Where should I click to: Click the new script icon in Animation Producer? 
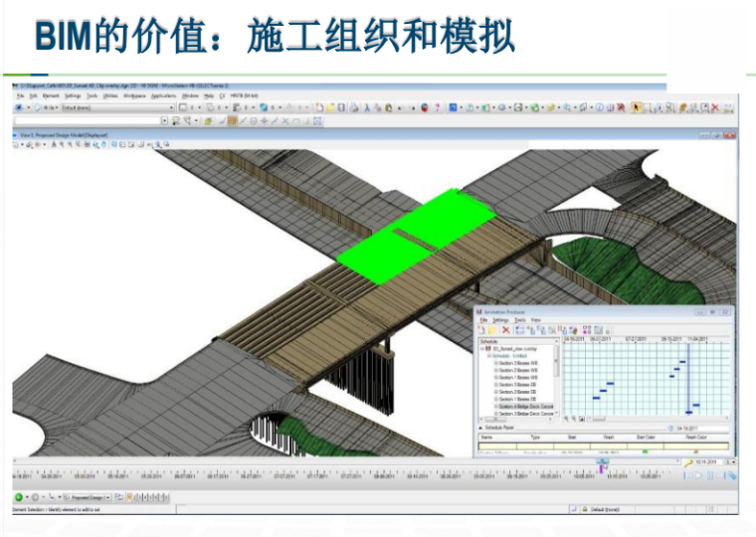482,329
